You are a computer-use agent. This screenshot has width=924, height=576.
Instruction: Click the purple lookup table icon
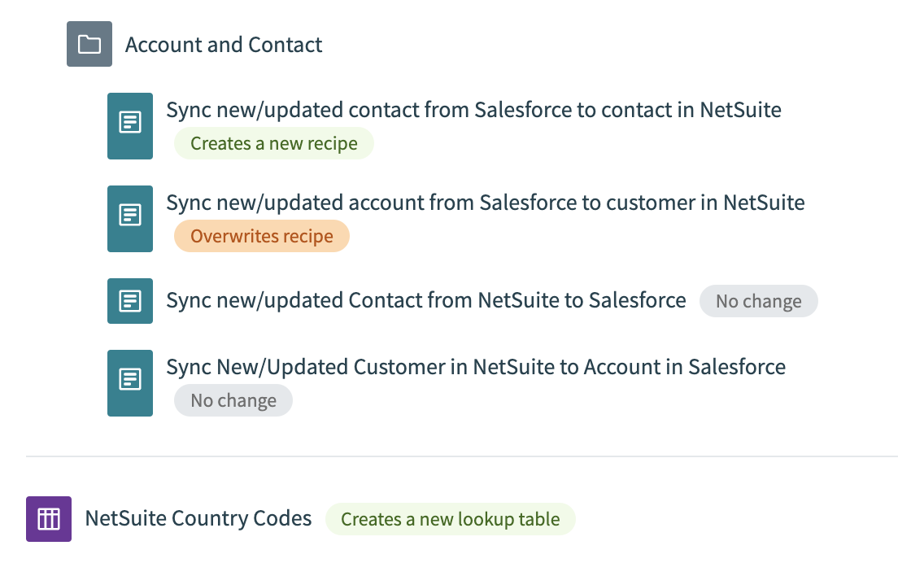tap(49, 519)
